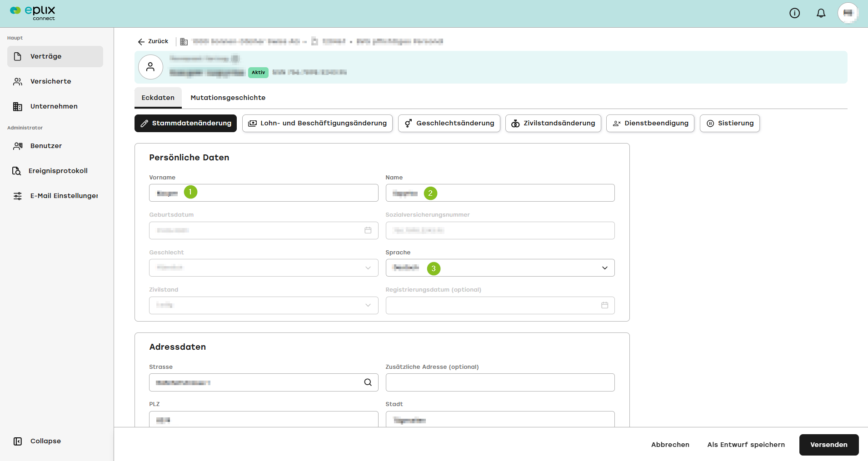Image resolution: width=868 pixels, height=461 pixels.
Task: Select Lohn- und Beschäftigungsänderung
Action: tap(317, 123)
